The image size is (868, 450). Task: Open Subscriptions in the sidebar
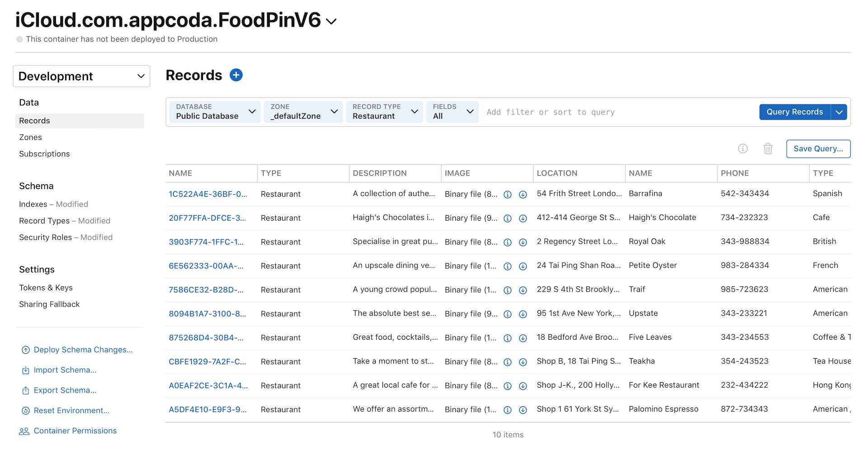pos(44,154)
